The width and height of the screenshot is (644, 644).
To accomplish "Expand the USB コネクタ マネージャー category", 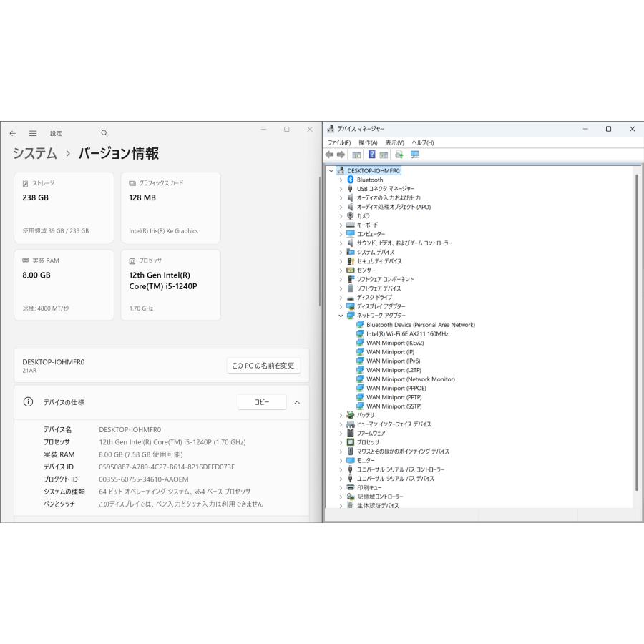I will pyautogui.click(x=341, y=188).
